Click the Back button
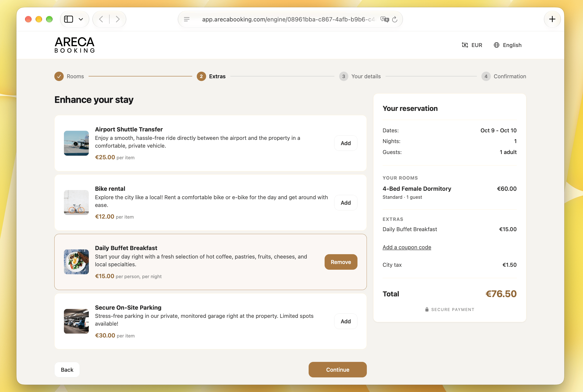This screenshot has width=583, height=392. (x=67, y=370)
